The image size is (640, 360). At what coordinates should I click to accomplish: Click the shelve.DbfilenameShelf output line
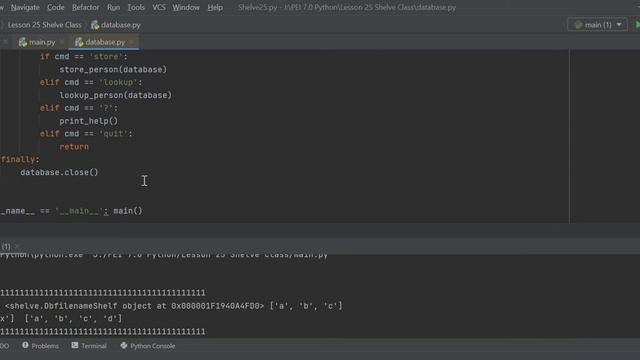(173, 306)
